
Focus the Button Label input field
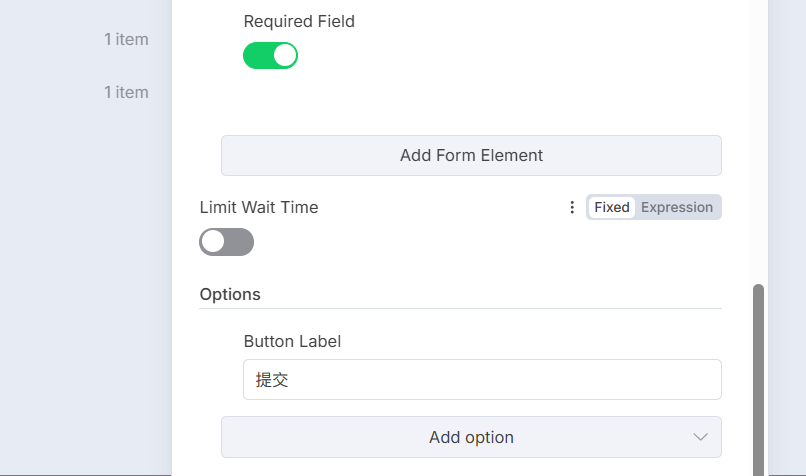pyautogui.click(x=481, y=379)
